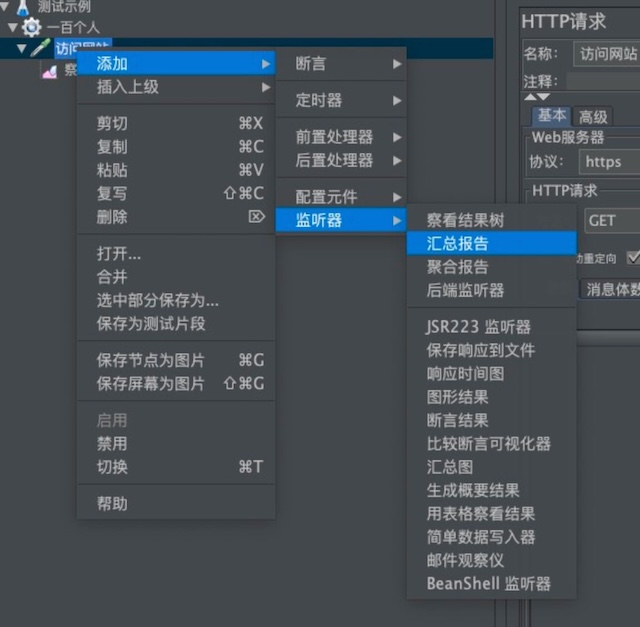Toggle the 重定向 checkbox

click(x=634, y=258)
